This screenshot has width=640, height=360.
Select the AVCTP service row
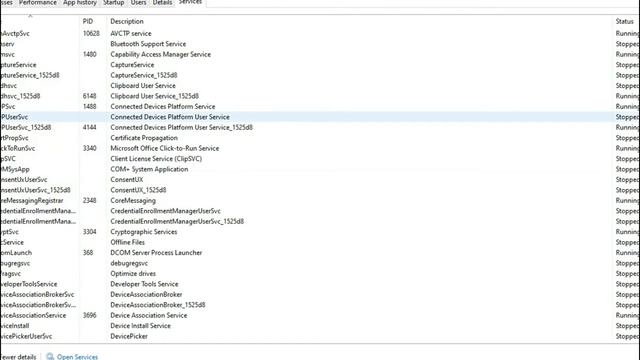tap(320, 33)
